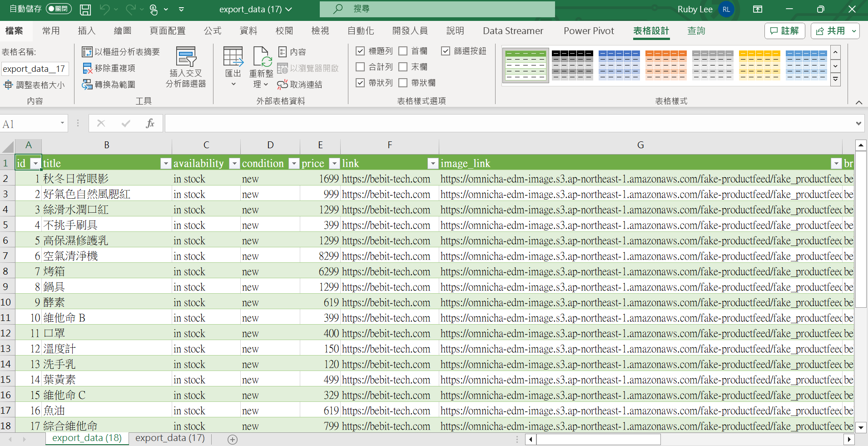Click Resize Table (調整表格大小) icon
Viewport: 868px width, 446px height.
click(9, 85)
